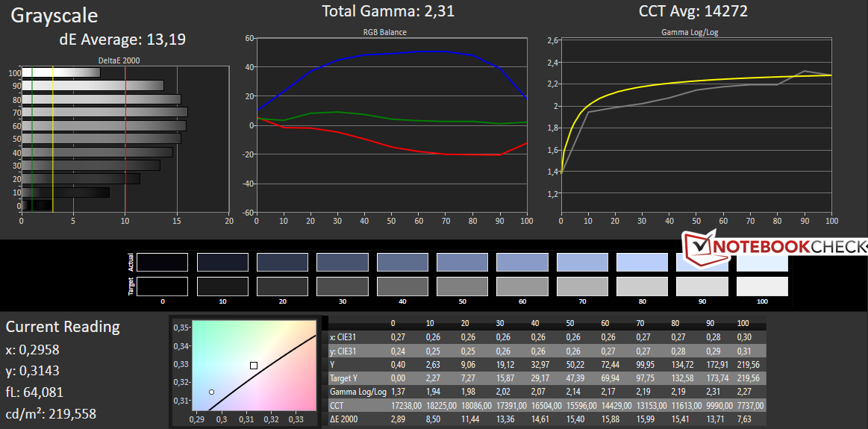
Task: Click the ΔE 2000 row label
Action: 344,419
